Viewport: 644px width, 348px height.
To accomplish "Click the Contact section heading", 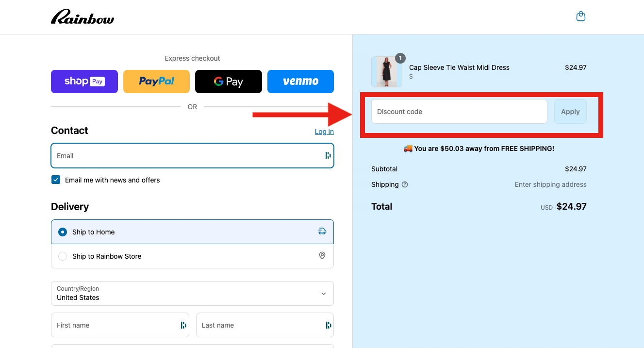I will click(69, 131).
